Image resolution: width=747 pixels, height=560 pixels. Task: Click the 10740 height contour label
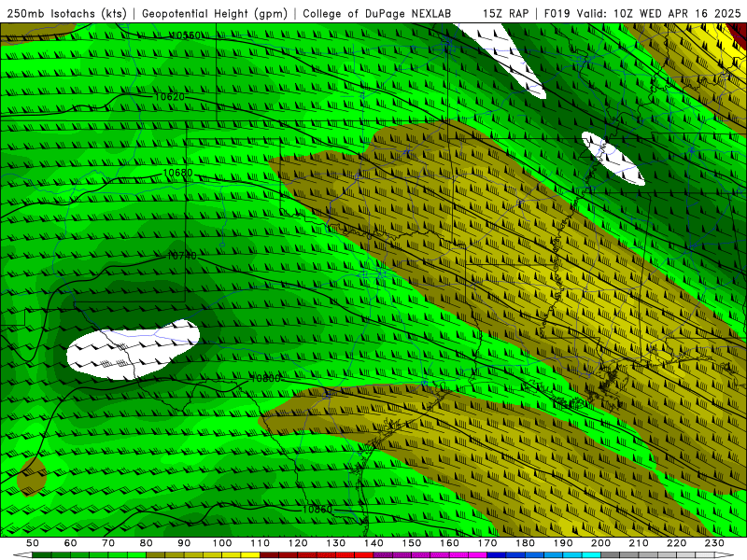[x=182, y=256]
